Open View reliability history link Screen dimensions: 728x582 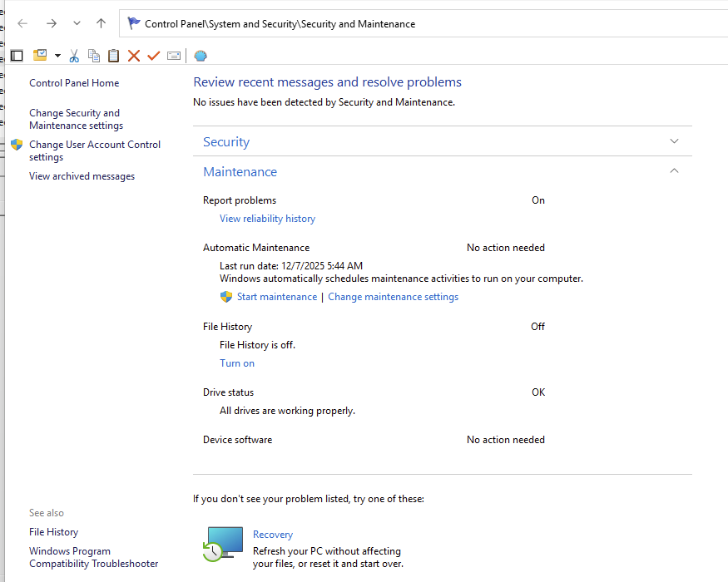point(267,219)
